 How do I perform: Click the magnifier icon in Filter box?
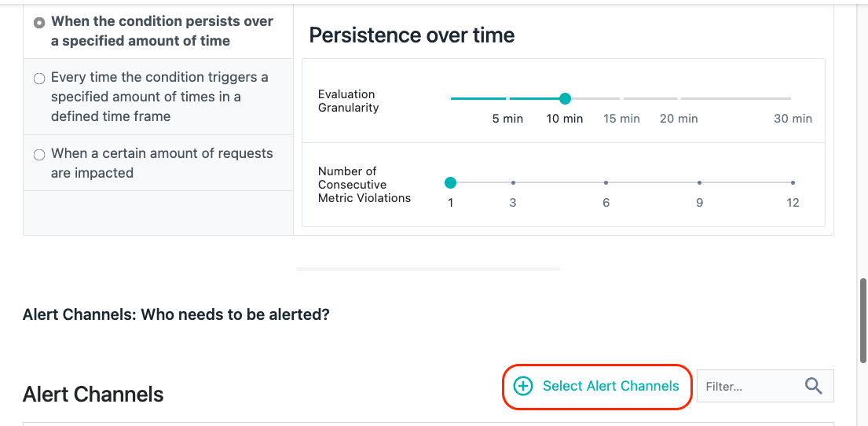(813, 386)
